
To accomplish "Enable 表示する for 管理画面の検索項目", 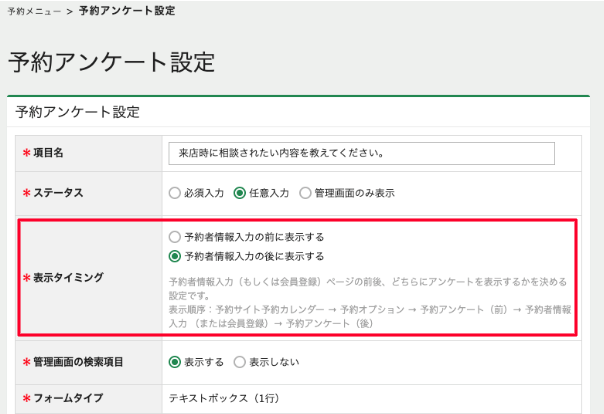I will click(x=175, y=361).
